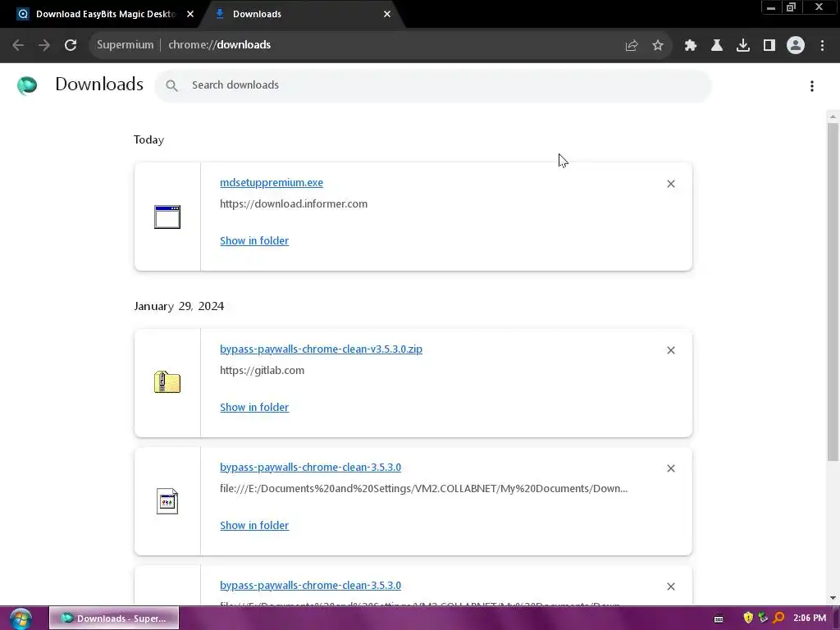The height and width of the screenshot is (630, 840).
Task: Open the bottom partially visible bypass-paywalls-chrome-clean-3.5.3.0 link
Action: coord(310,585)
